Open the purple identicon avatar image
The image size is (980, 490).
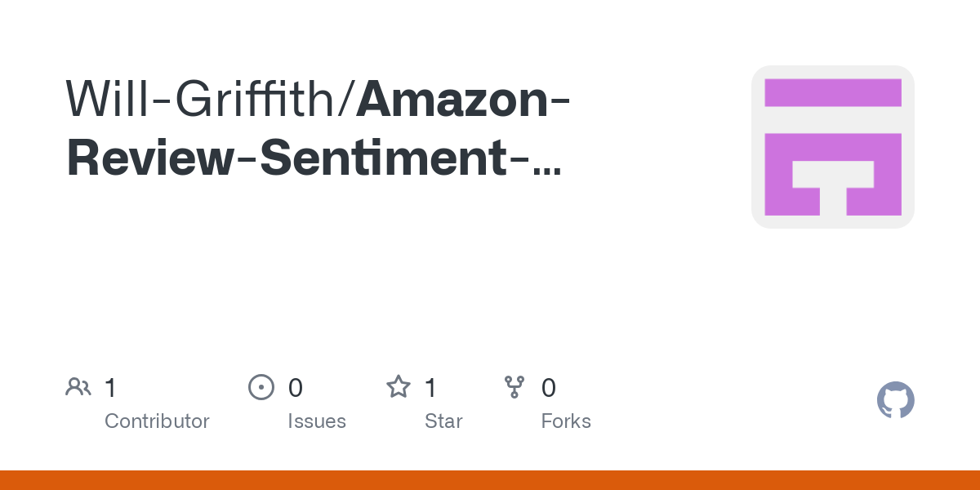[833, 147]
